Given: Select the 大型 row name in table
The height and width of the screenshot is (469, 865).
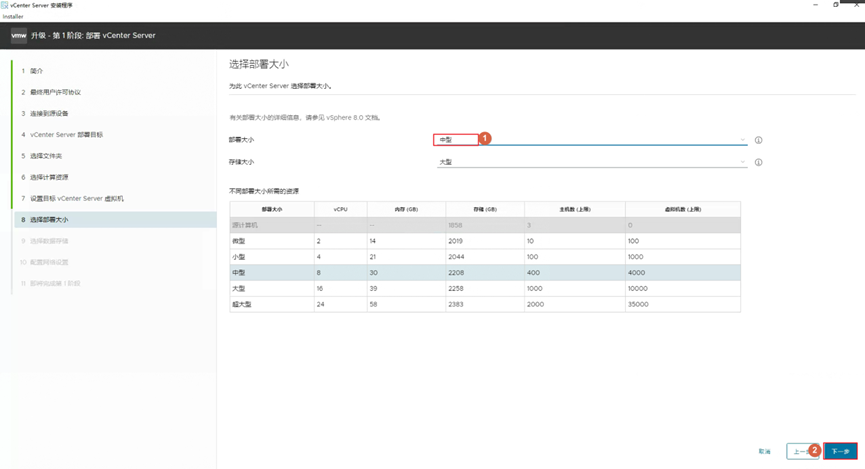Looking at the screenshot, I should [272, 289].
